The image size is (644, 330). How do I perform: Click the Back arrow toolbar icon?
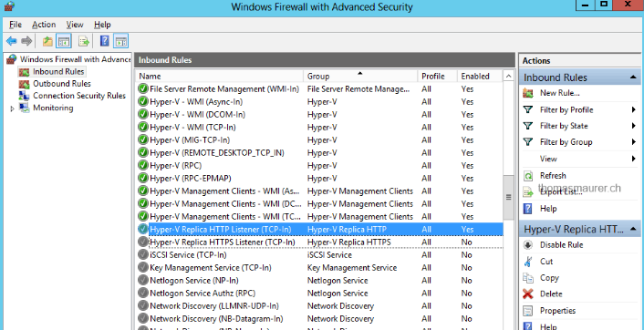12,41
